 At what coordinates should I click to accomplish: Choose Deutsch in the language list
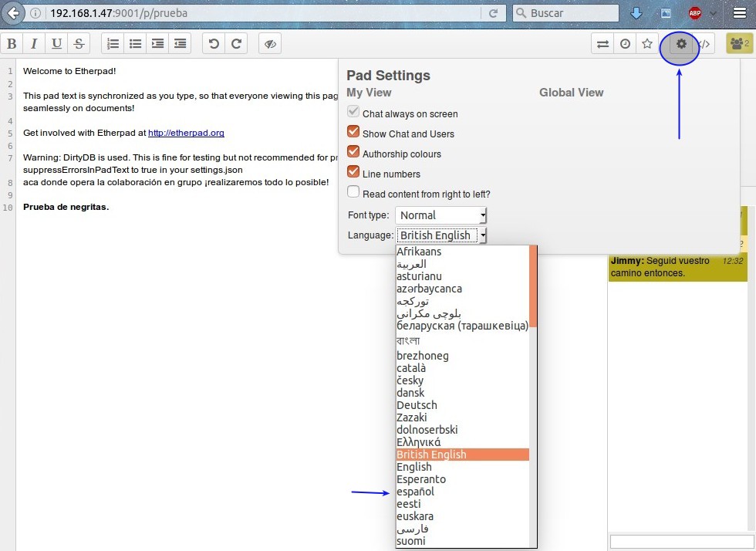[x=417, y=405]
